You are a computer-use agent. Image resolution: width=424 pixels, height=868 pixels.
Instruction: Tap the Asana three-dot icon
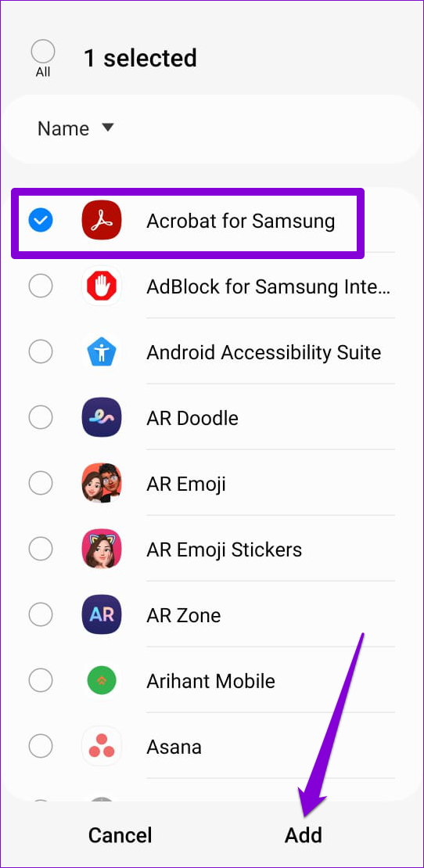tap(101, 746)
